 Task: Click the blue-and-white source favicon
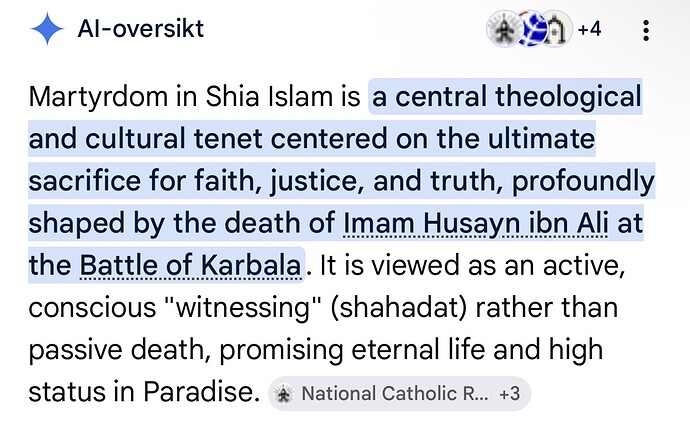tap(531, 29)
